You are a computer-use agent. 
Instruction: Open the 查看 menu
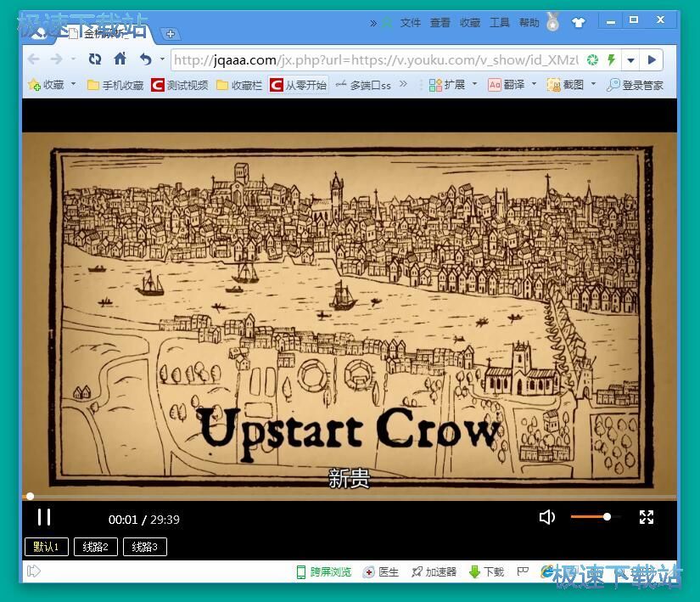(x=440, y=22)
